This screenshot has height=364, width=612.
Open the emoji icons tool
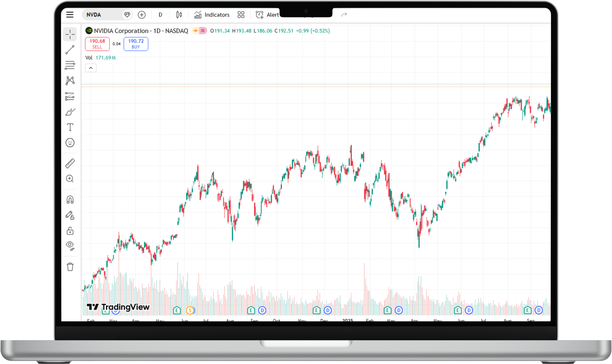[x=70, y=143]
